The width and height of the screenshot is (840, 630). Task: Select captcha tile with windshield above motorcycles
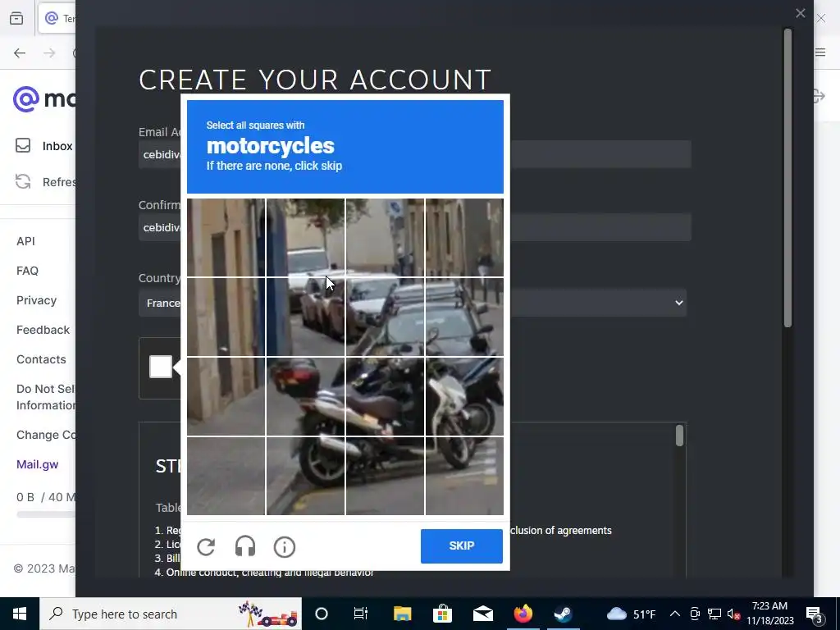click(x=464, y=317)
